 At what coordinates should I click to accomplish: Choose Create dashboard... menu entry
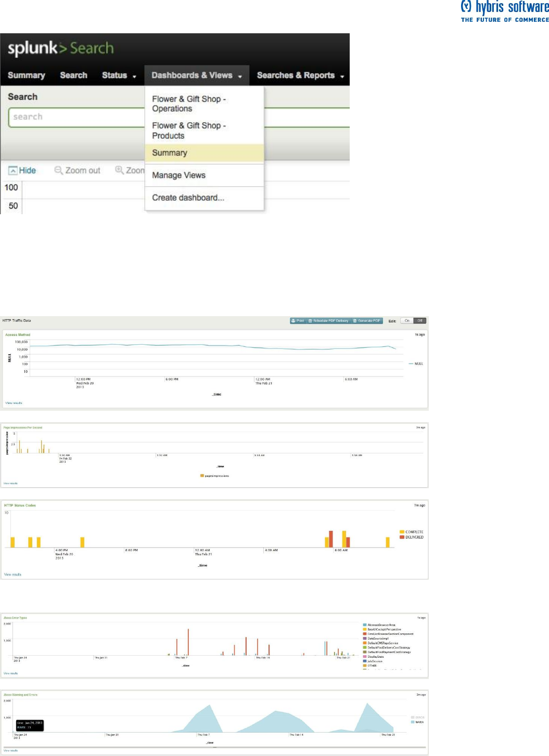188,198
